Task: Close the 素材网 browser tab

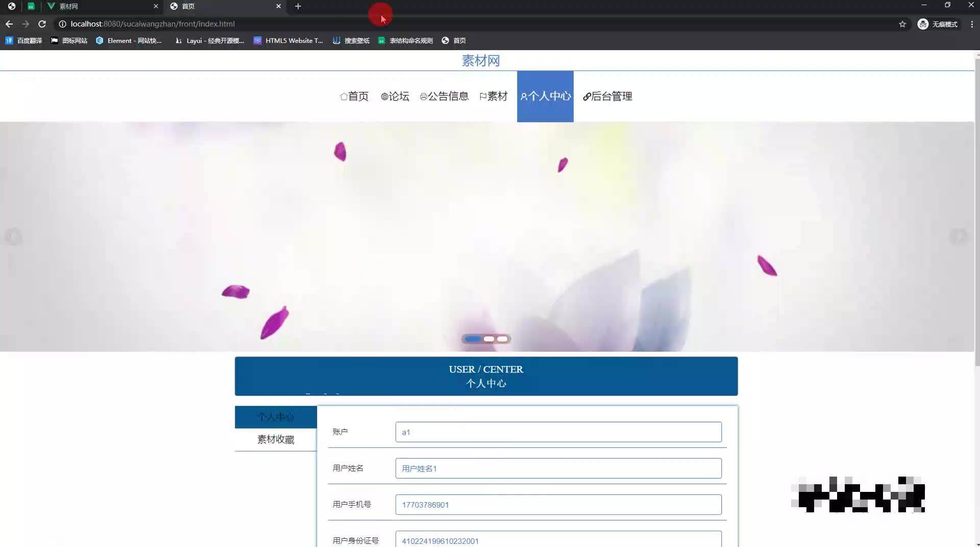Action: (x=156, y=6)
